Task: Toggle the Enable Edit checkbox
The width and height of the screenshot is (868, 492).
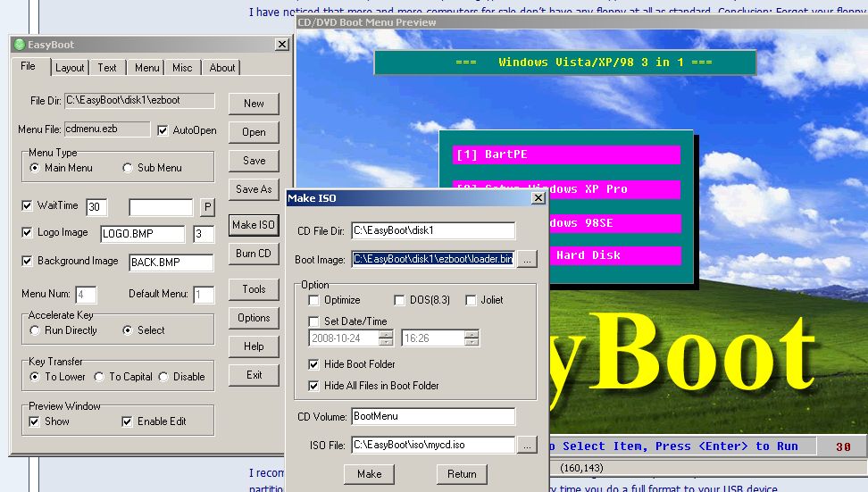Action: pos(127,421)
